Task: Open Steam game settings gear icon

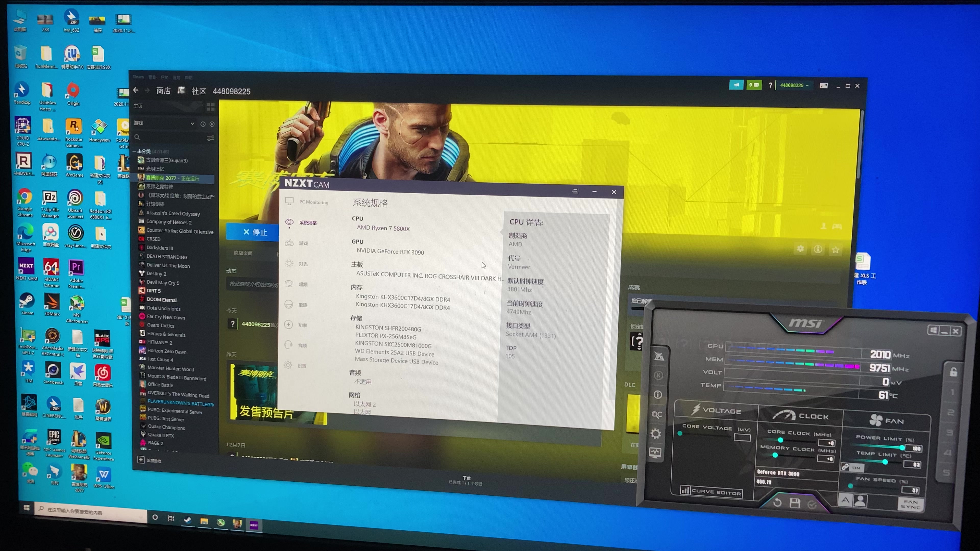Action: pyautogui.click(x=800, y=249)
